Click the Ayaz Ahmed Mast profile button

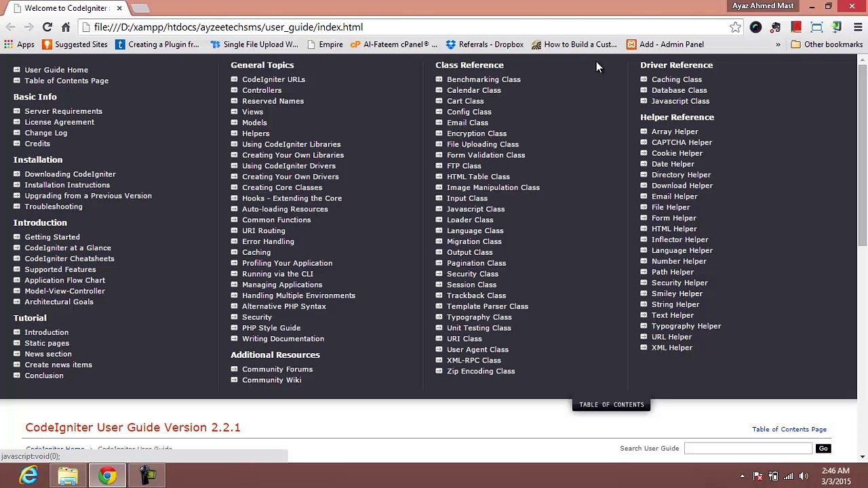763,6
